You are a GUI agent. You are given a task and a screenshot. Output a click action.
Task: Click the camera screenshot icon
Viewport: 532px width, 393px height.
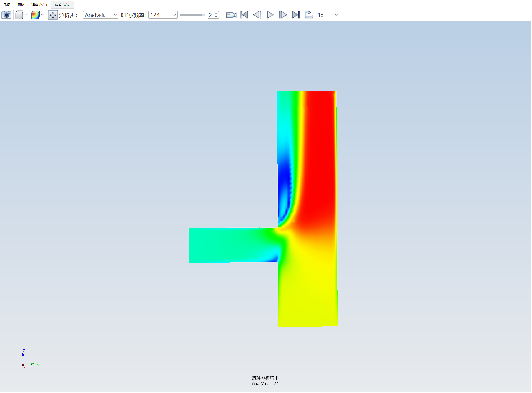pos(6,15)
